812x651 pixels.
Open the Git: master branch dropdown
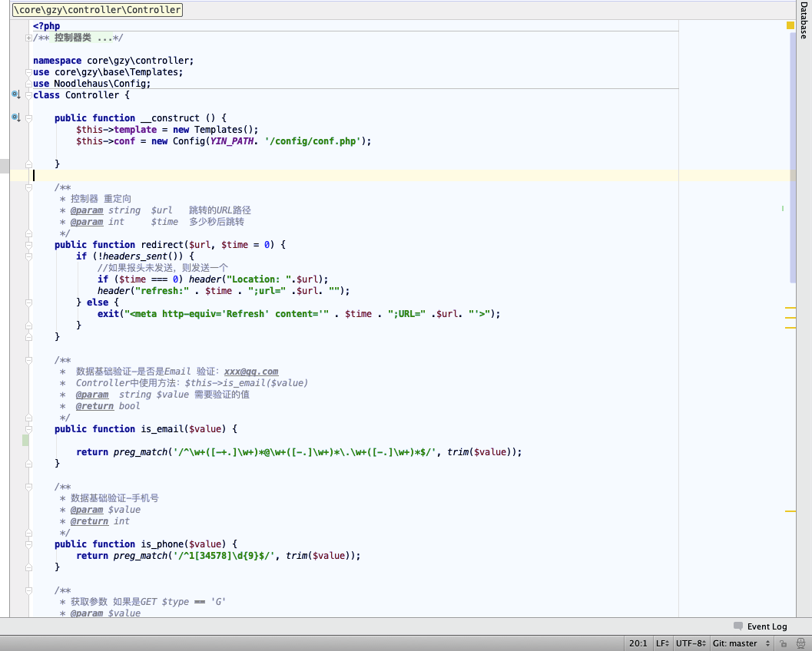741,643
